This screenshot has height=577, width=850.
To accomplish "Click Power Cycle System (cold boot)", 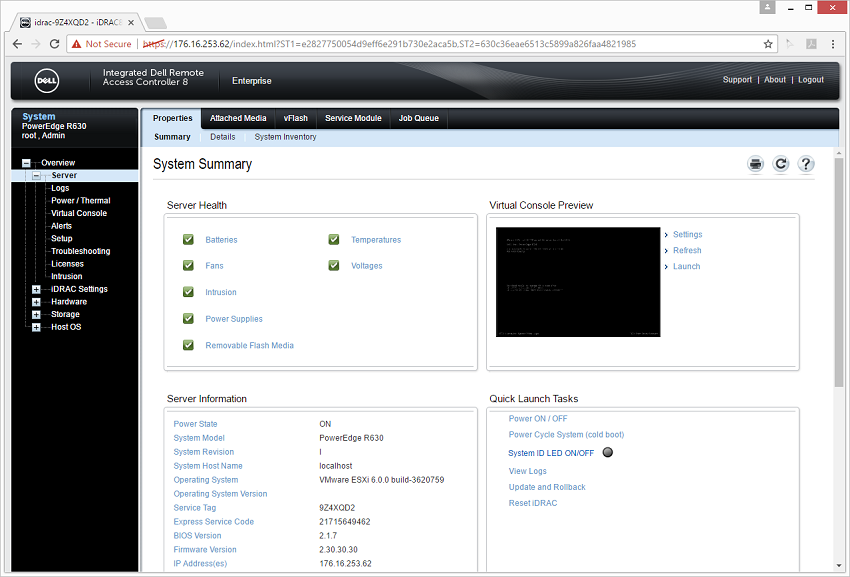I will click(566, 434).
